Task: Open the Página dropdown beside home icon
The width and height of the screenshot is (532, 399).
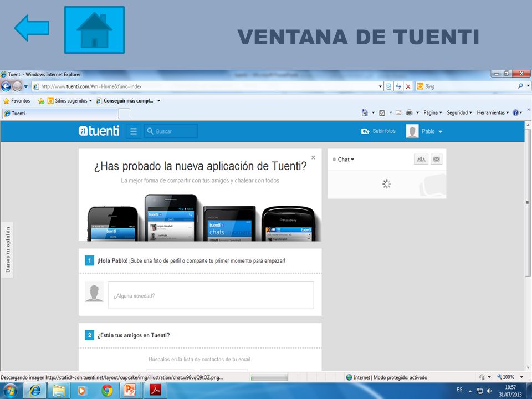Action: (373, 112)
